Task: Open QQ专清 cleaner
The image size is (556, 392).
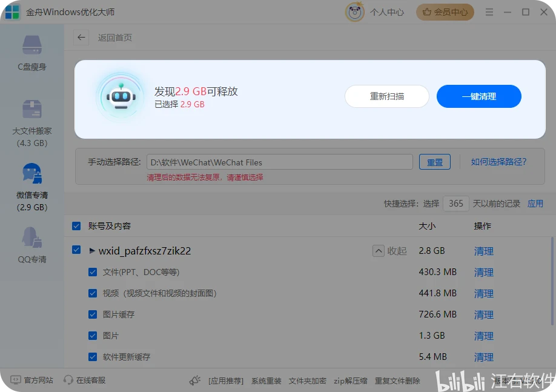Action: point(32,245)
